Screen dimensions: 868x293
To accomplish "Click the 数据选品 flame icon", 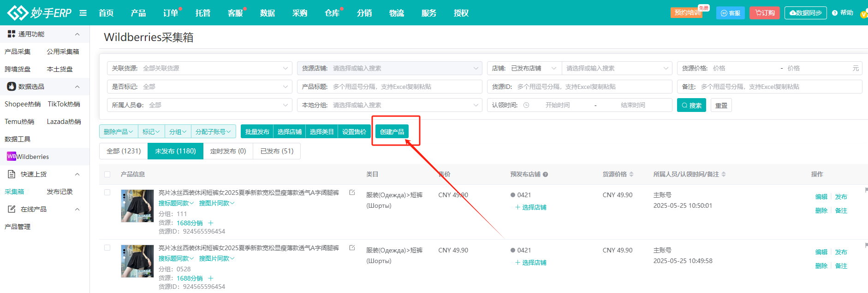I will [12, 87].
